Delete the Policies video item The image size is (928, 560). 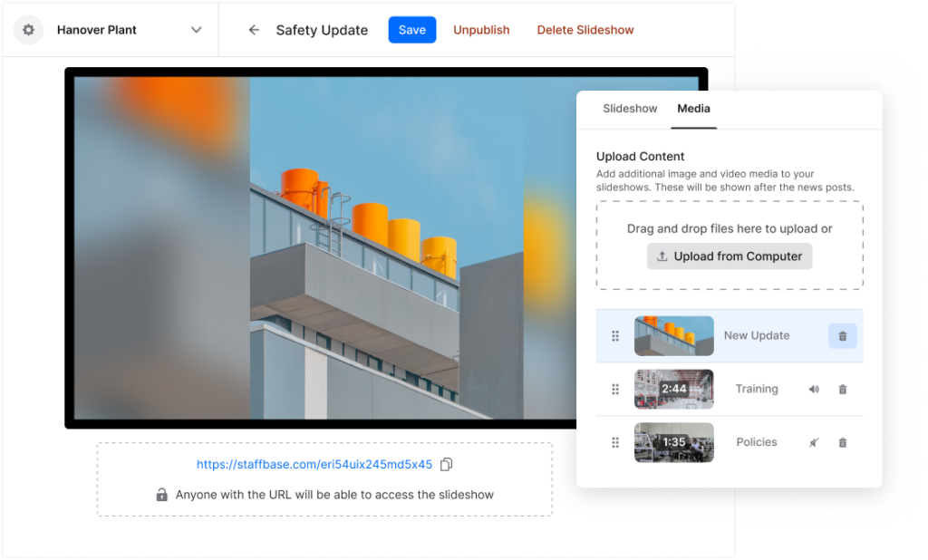[842, 443]
